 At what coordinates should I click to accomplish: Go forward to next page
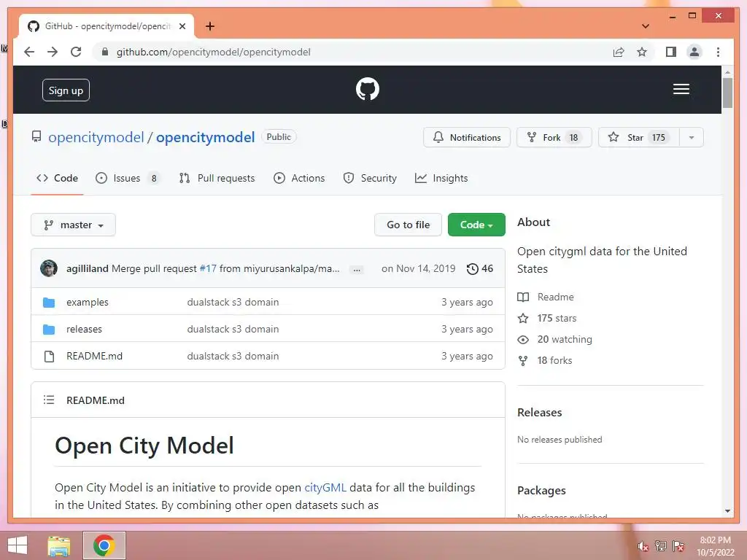tap(53, 52)
